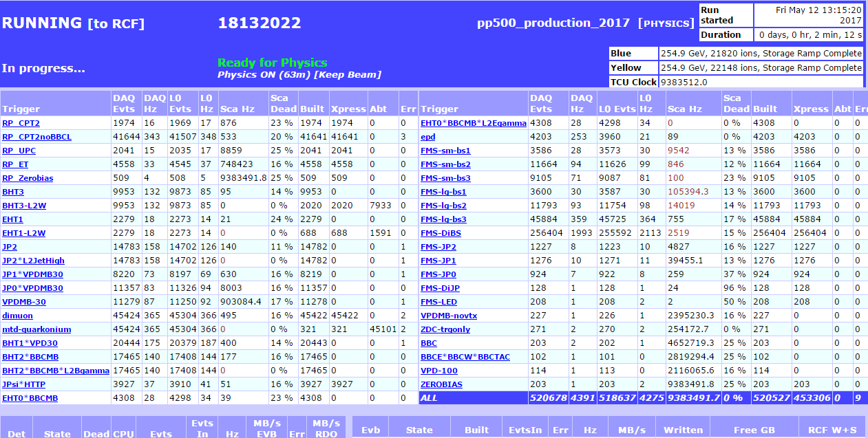Open the EHT1 trigger link
The height and width of the screenshot is (438, 868).
tap(12, 219)
